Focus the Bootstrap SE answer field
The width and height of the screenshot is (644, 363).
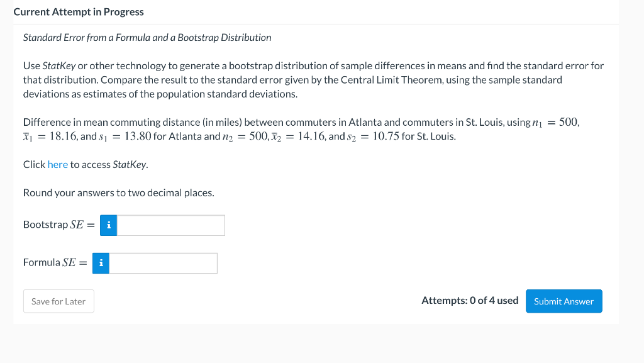click(x=171, y=225)
